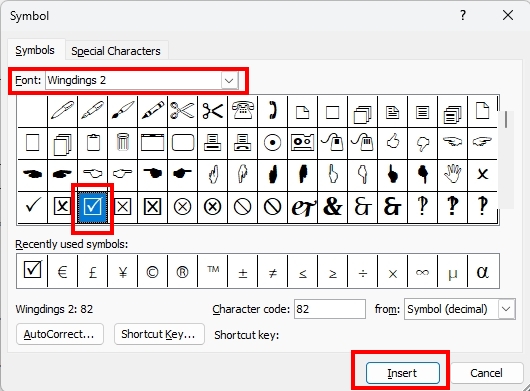Select the yen sign recent symbol
This screenshot has width=530, height=391.
(x=123, y=271)
